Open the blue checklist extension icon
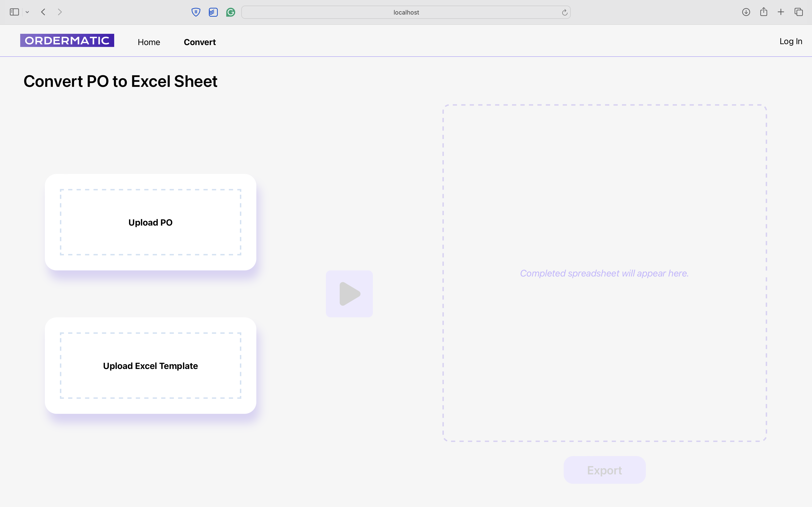This screenshot has height=507, width=812. coord(213,12)
